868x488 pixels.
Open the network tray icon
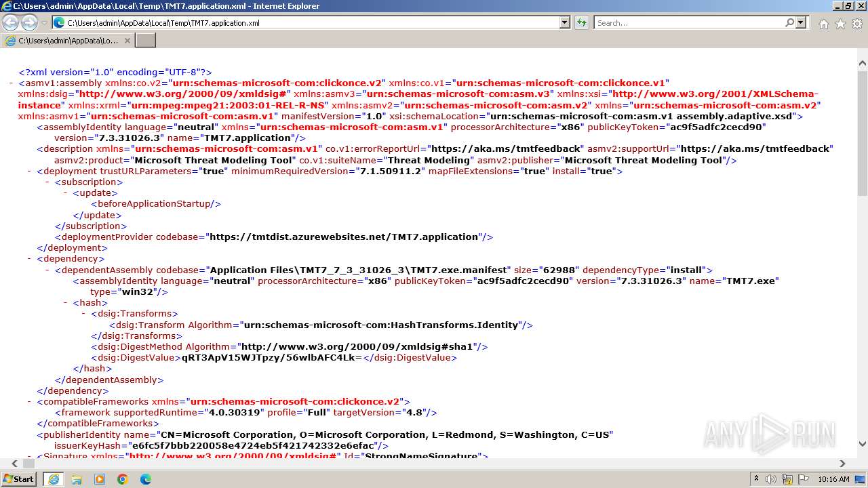coord(787,479)
